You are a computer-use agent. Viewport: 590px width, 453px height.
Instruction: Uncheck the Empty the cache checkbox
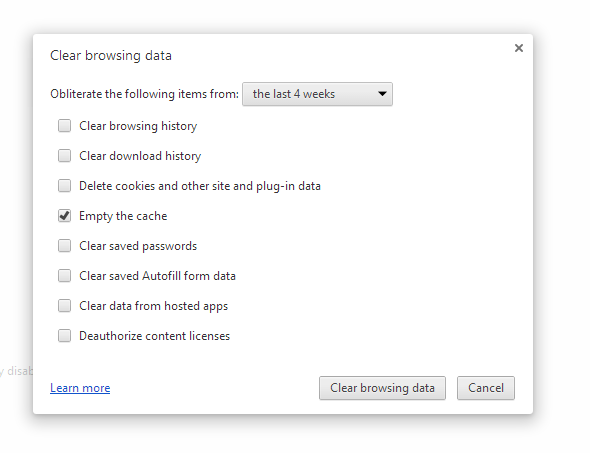click(x=64, y=216)
